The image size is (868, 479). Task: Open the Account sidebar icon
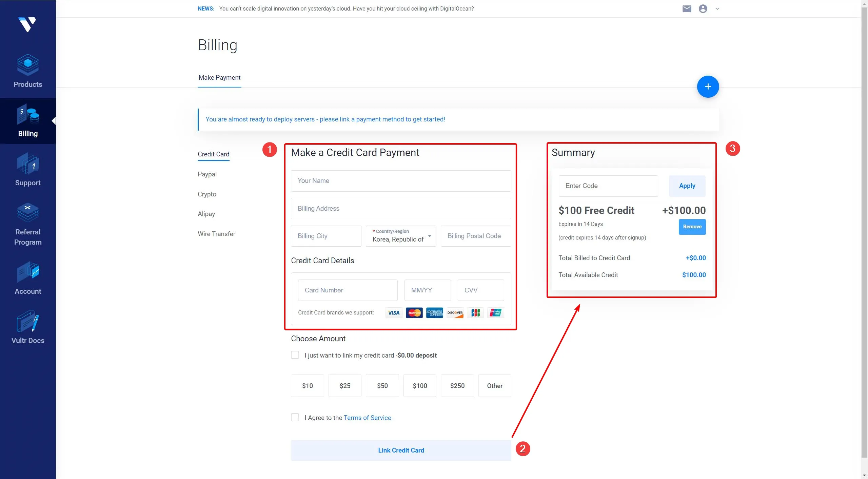click(28, 272)
